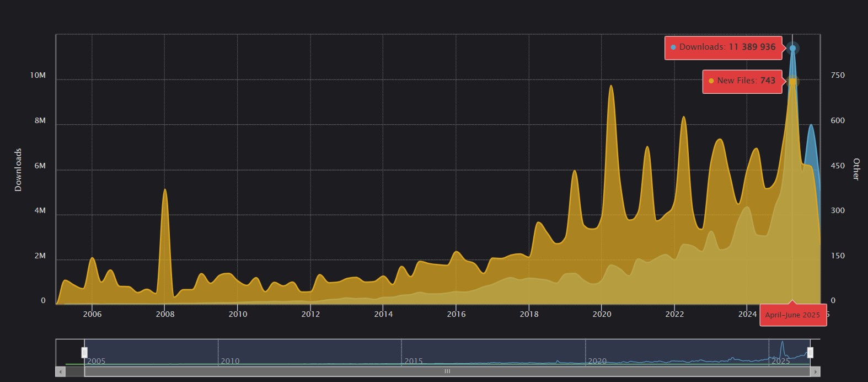Click the 2012 x-axis label
The width and height of the screenshot is (868, 382).
[x=310, y=314]
